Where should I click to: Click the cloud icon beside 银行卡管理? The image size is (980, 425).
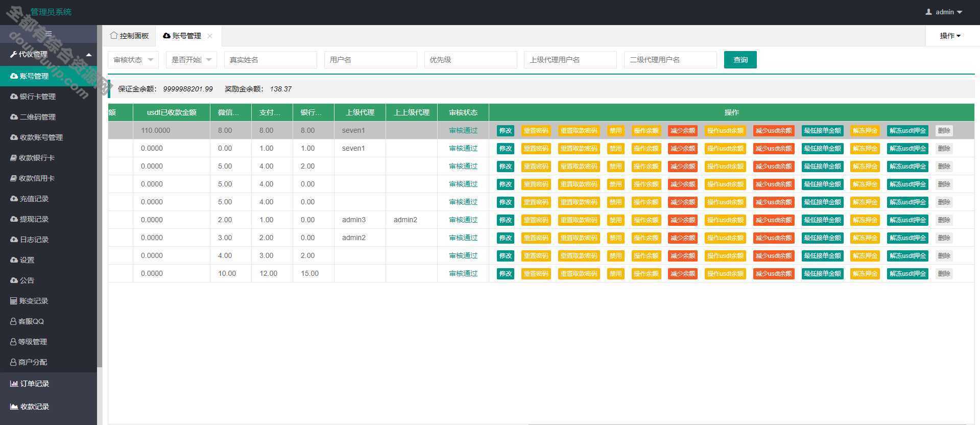14,97
